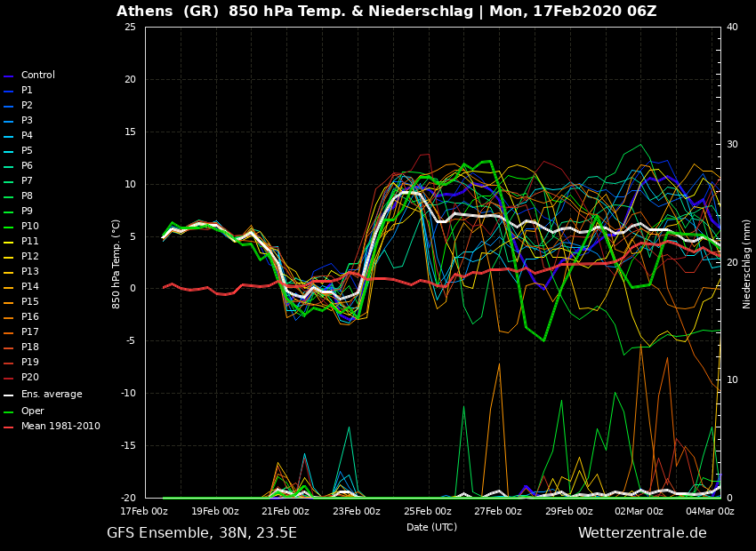Click the "25" temperature axis value

(x=130, y=27)
